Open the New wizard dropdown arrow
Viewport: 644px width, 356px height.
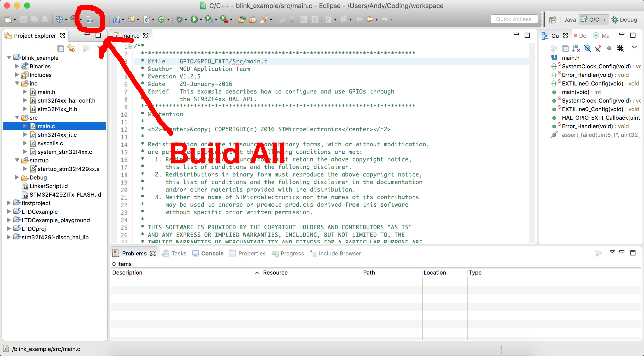click(x=15, y=20)
